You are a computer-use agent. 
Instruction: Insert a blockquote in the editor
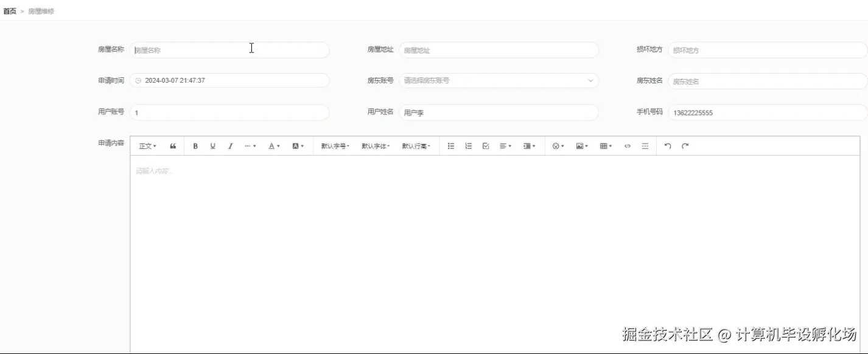pos(173,145)
